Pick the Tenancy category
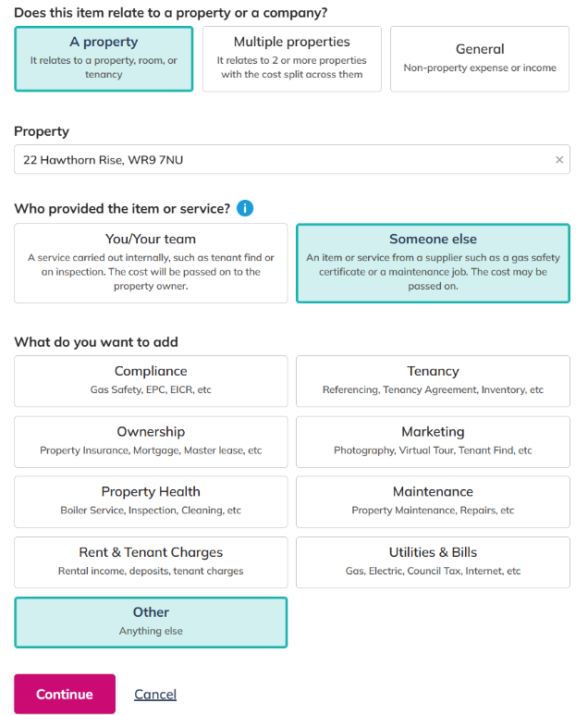Screen dimensions: 588x715 coord(433,381)
